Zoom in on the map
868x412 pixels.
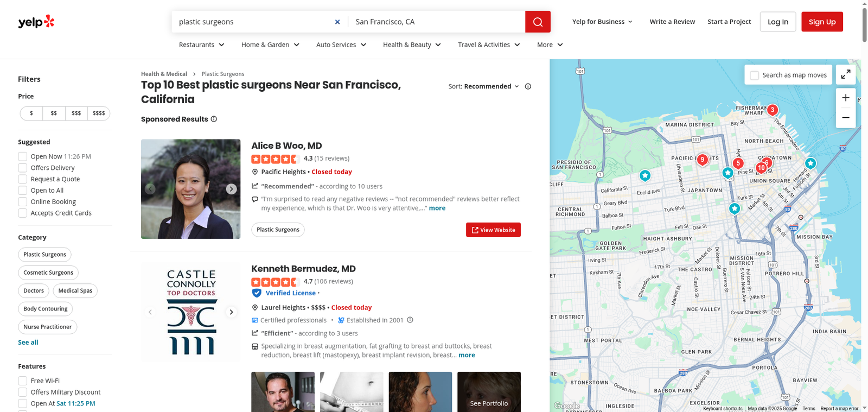click(846, 98)
